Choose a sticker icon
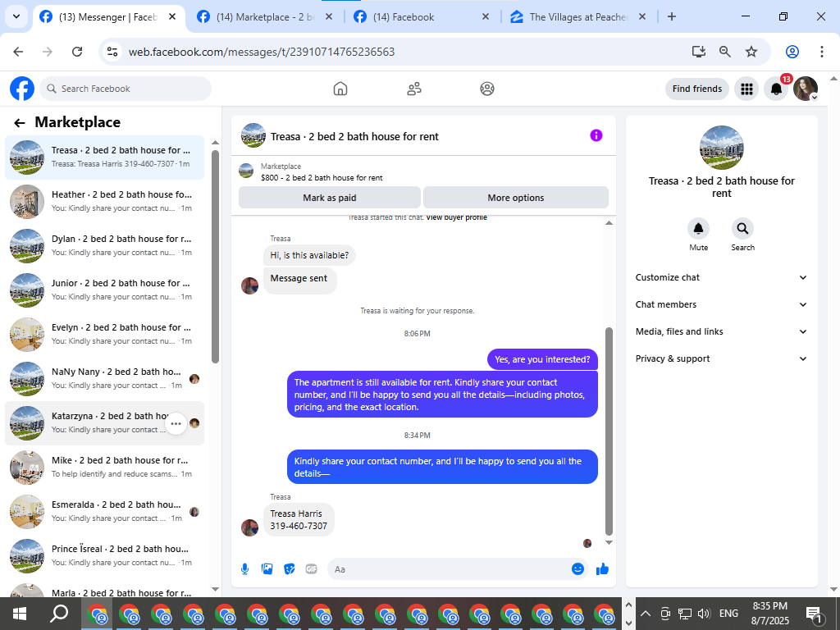 coord(290,569)
